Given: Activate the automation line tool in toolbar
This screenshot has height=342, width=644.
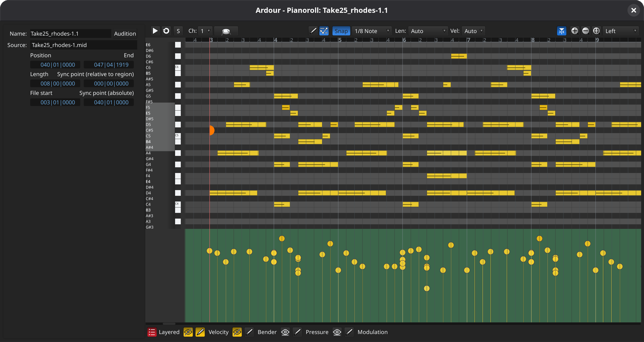Looking at the screenshot, I should pos(324,31).
